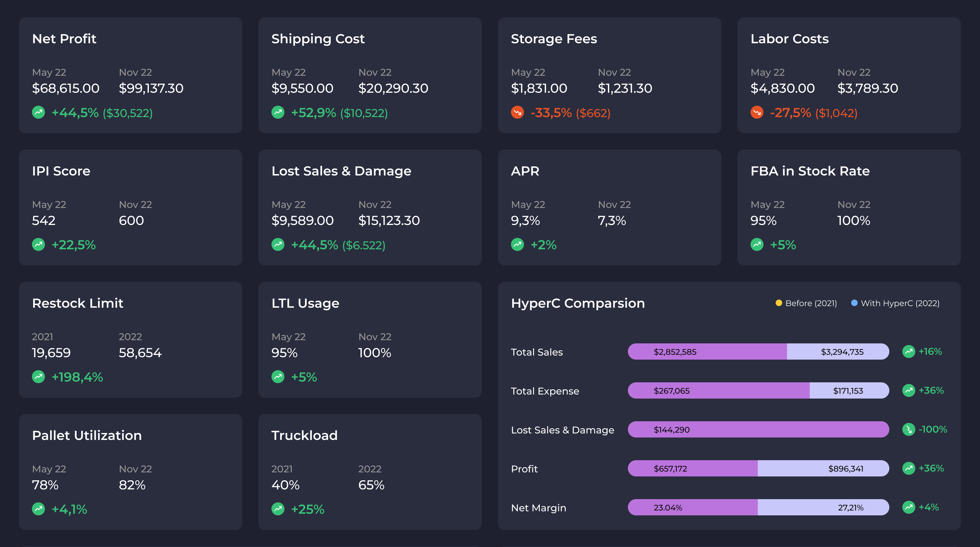Click the green down-arrow icon next to -100%
Viewport: 980px width, 547px height.
pos(909,430)
